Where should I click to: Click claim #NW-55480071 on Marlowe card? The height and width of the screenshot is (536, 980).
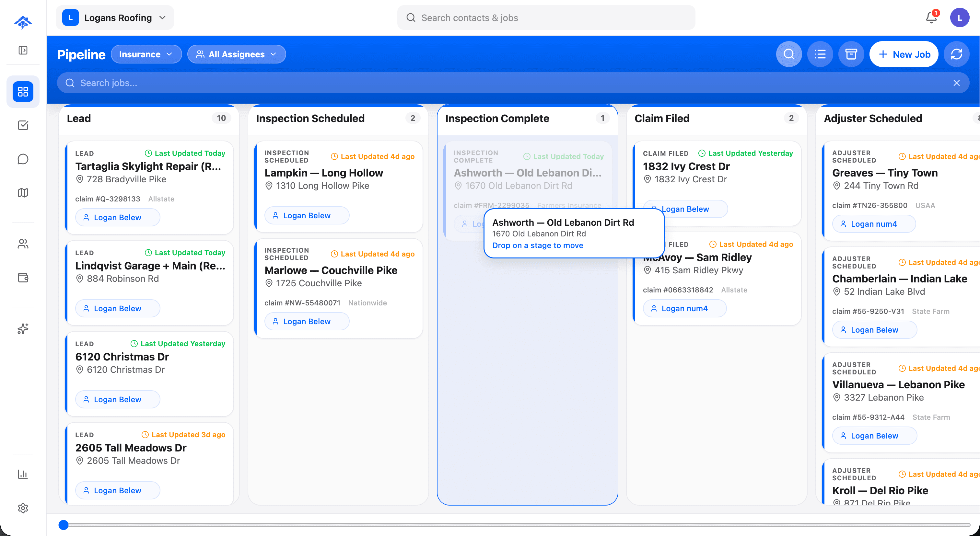coord(302,303)
